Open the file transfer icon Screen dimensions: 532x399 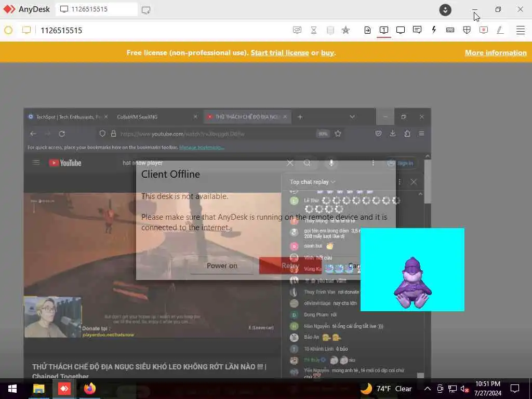pyautogui.click(x=367, y=30)
